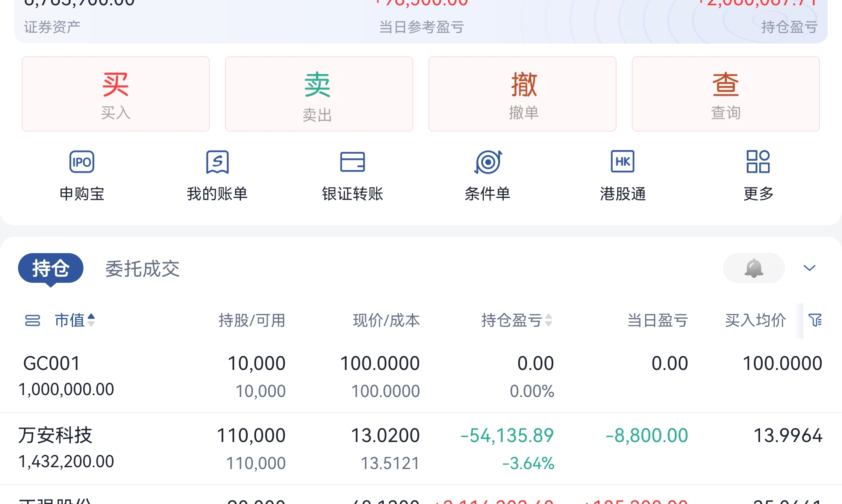Image resolution: width=842 pixels, height=504 pixels.
Task: Open 条件单 target icon
Action: 488,162
